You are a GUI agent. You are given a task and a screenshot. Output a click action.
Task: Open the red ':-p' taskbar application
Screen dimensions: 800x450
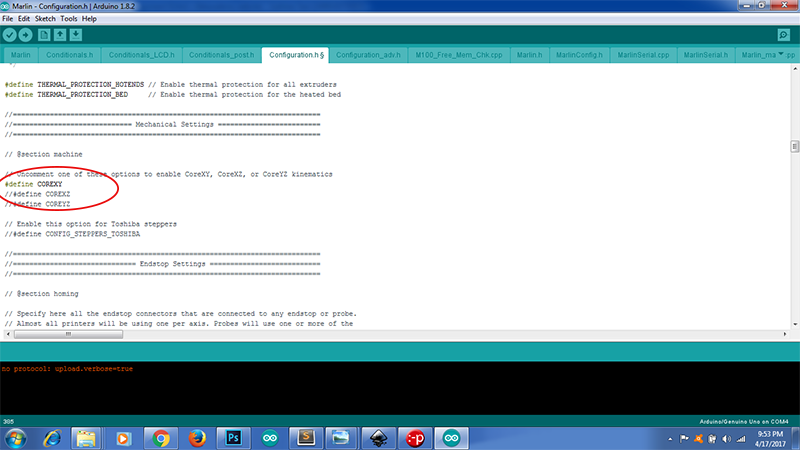415,439
